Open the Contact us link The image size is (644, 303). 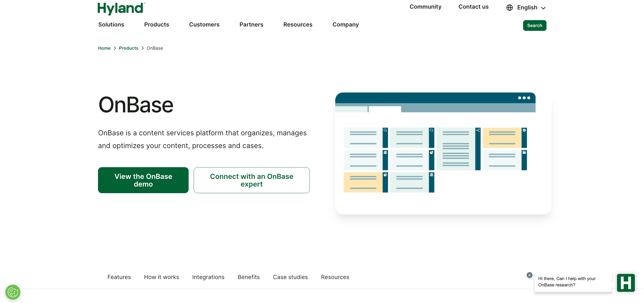[x=473, y=7]
